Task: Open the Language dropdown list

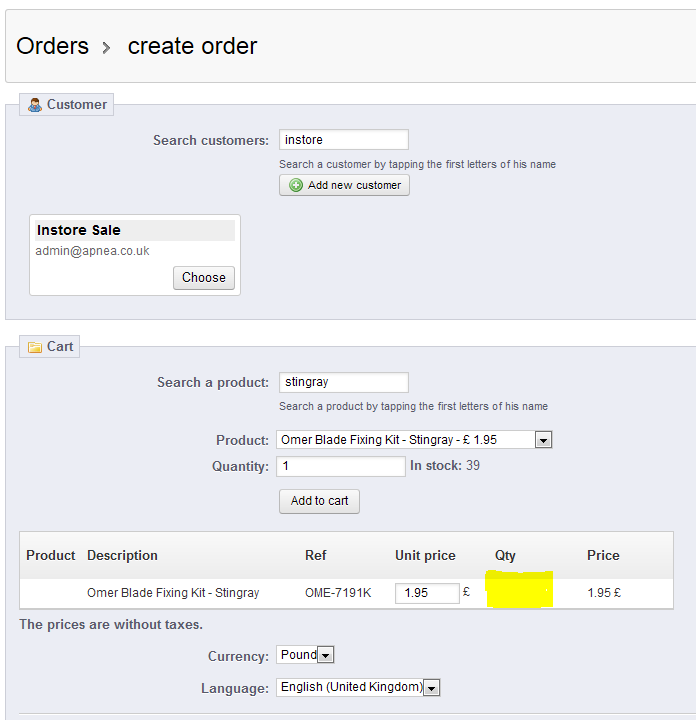Action: point(431,687)
